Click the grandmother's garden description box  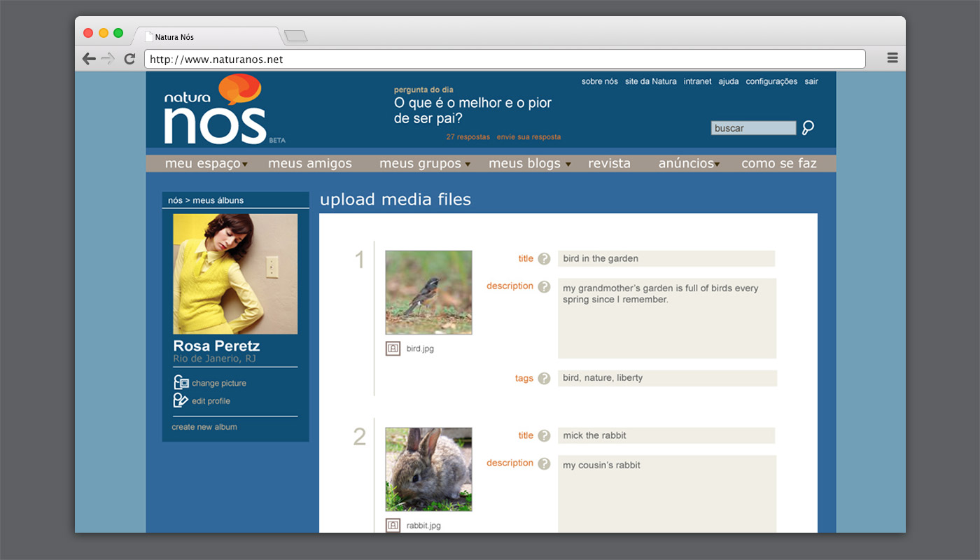667,318
